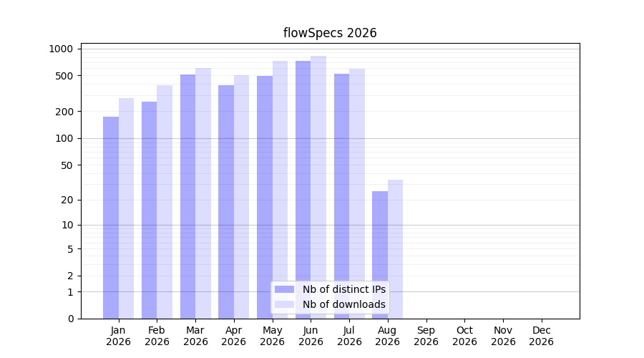Click the '1' y-axis tick label
644x358 pixels.
[70, 292]
